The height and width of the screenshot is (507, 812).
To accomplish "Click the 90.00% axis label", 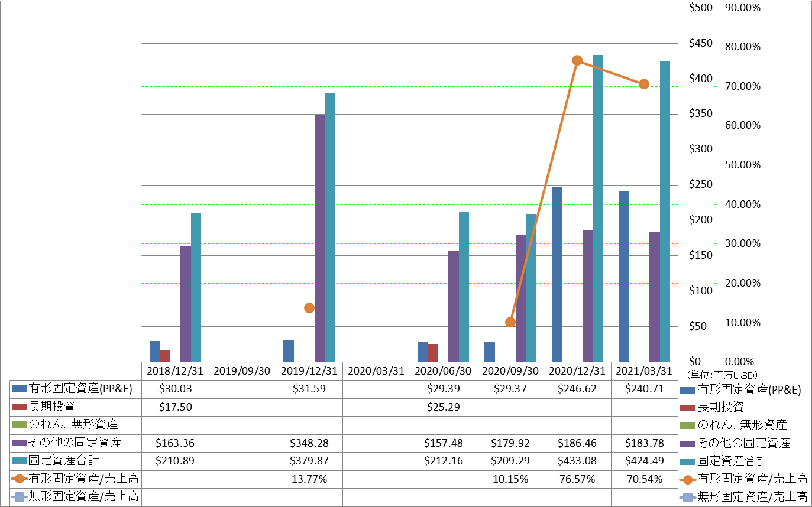I will pos(742,8).
